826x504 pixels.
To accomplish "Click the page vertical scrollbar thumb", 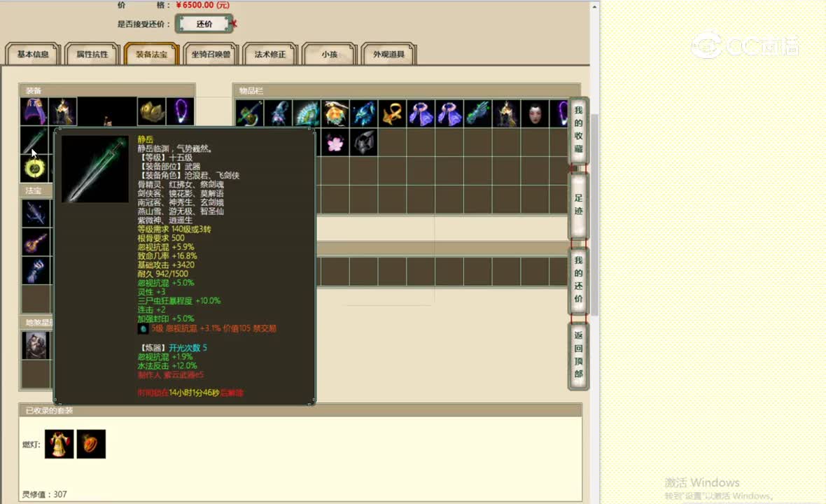I will click(x=594, y=213).
